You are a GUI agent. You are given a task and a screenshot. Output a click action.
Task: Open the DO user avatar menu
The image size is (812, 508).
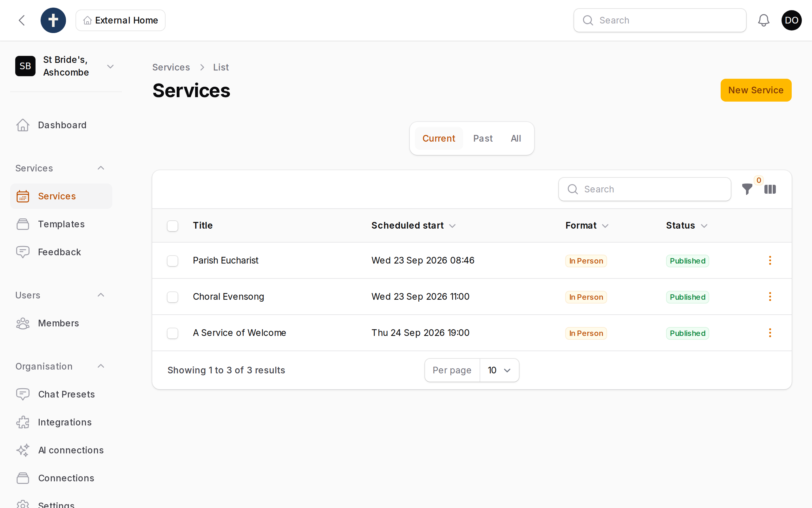[791, 20]
